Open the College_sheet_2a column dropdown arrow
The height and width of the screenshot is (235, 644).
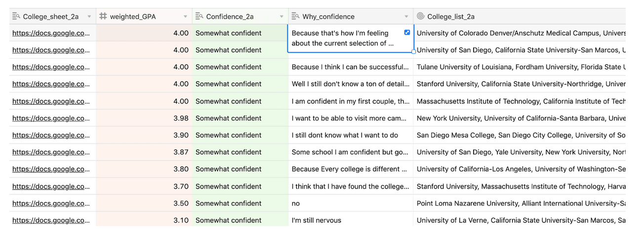tap(89, 17)
